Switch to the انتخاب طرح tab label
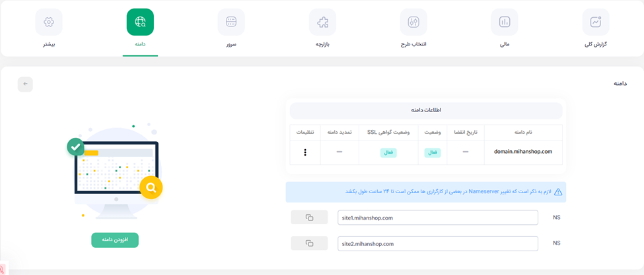 tap(413, 44)
